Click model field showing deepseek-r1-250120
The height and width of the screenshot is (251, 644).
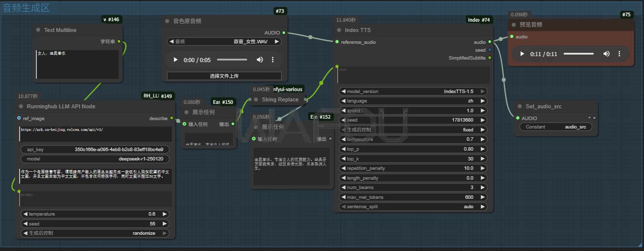click(95, 159)
